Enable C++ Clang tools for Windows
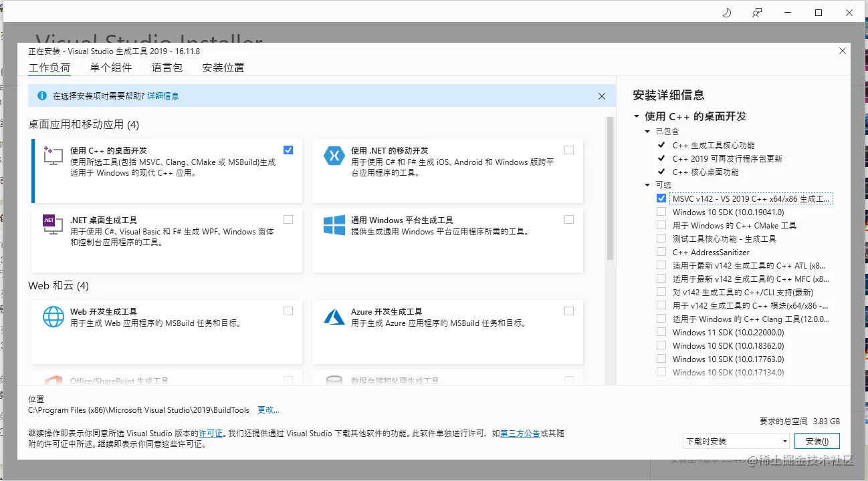The height and width of the screenshot is (481, 868). [661, 319]
